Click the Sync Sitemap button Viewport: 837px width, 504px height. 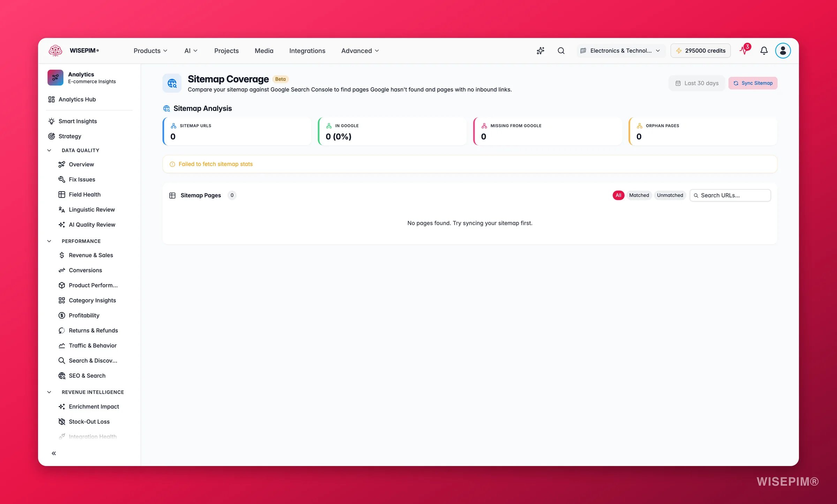pyautogui.click(x=753, y=83)
